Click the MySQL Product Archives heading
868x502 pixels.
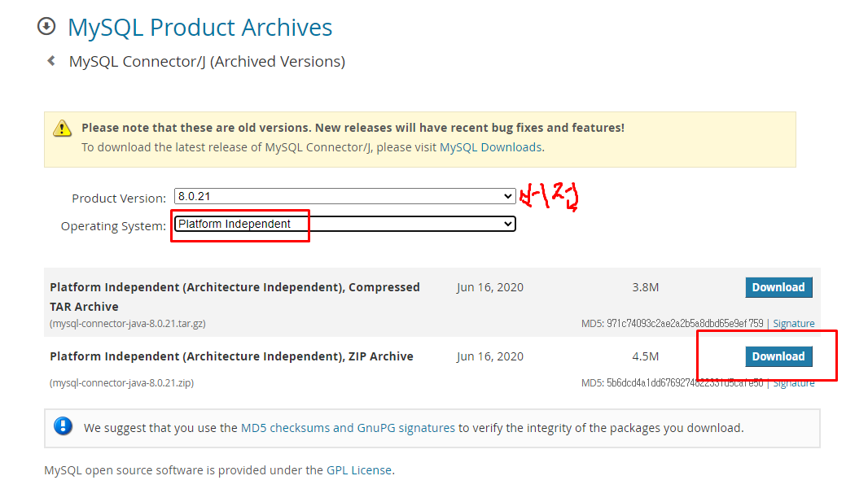199,27
